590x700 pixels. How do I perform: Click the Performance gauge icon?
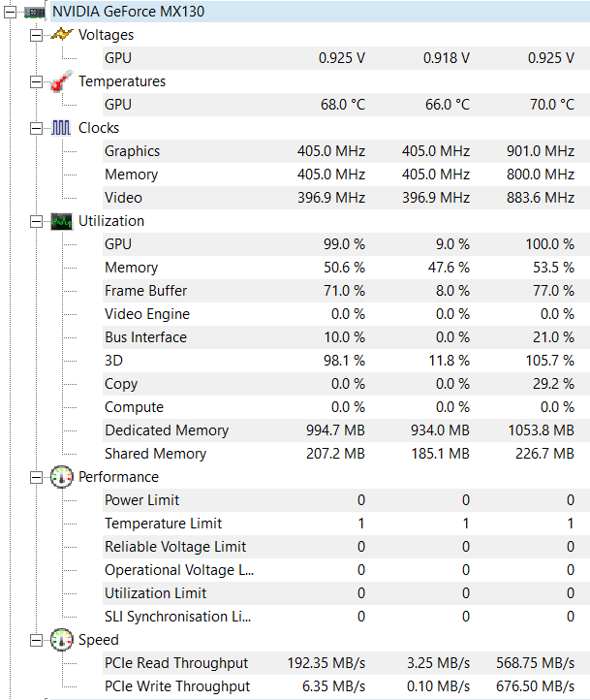(61, 477)
